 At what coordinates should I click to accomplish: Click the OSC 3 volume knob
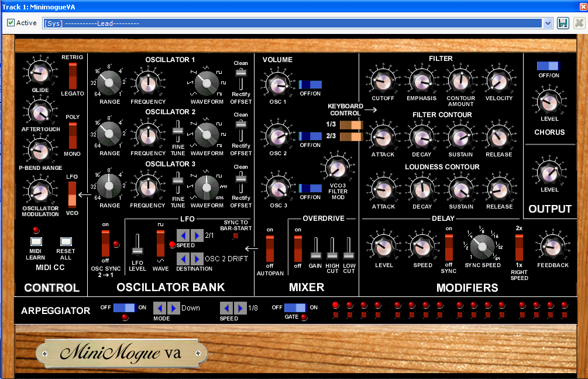pos(278,188)
